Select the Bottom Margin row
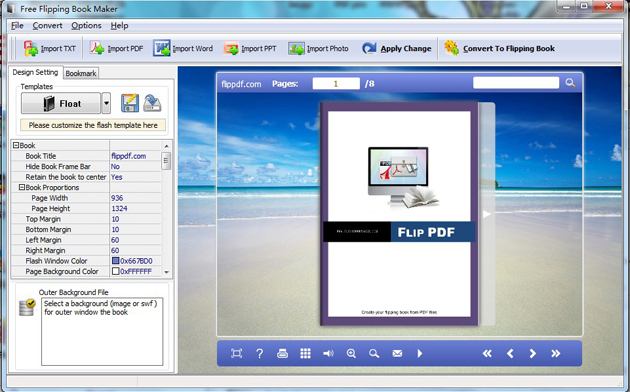The width and height of the screenshot is (630, 392). click(x=86, y=229)
